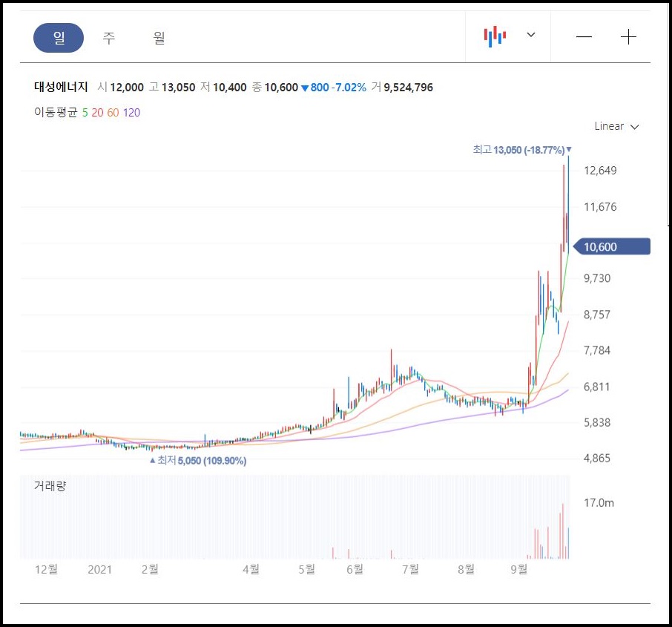The width and height of the screenshot is (672, 627).
Task: Open the chart type dropdown chevron
Action: point(531,35)
